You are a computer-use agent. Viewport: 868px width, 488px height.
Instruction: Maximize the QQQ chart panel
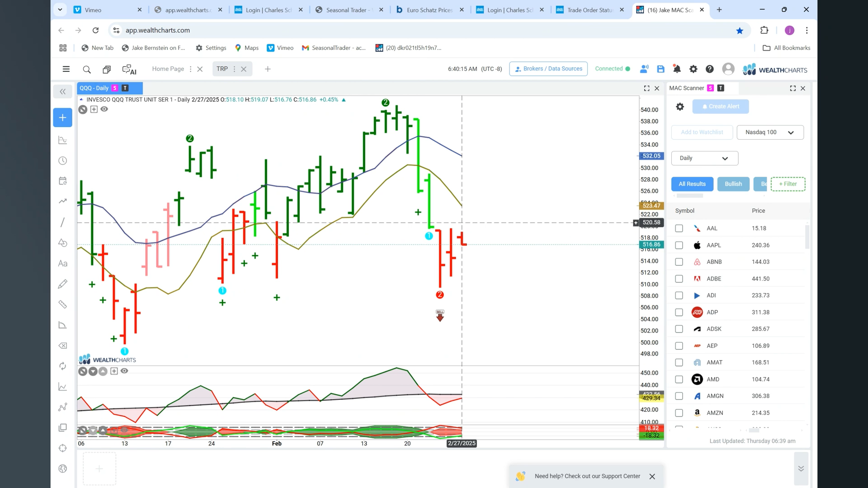point(646,89)
